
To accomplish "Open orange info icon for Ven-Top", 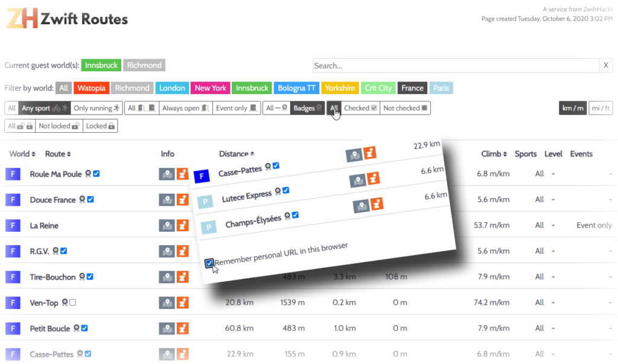I will (x=182, y=303).
